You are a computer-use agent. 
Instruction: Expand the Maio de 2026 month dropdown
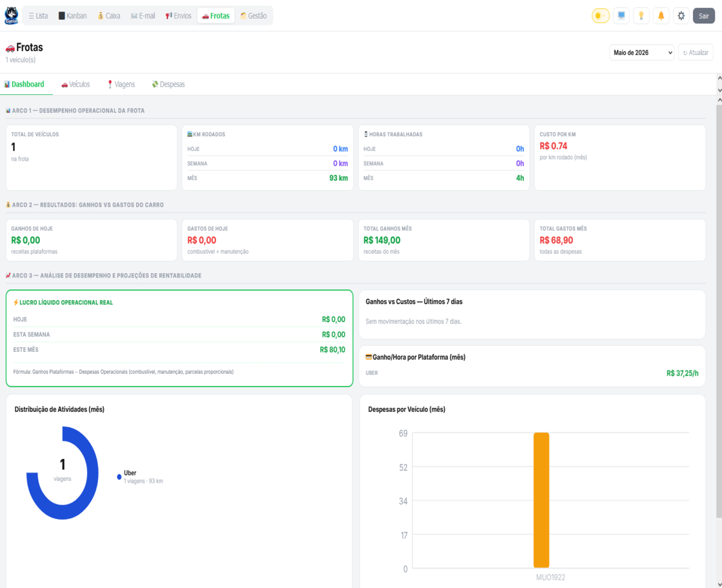(641, 52)
